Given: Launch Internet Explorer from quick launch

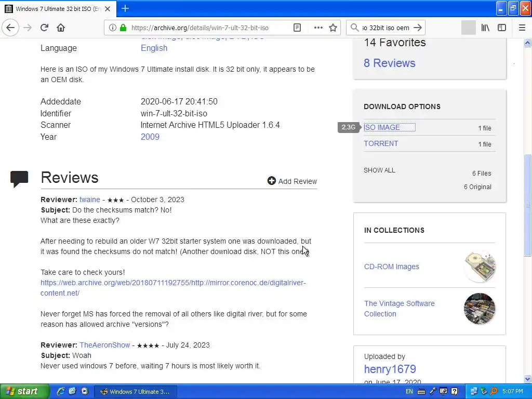Looking at the screenshot, I should point(60,391).
